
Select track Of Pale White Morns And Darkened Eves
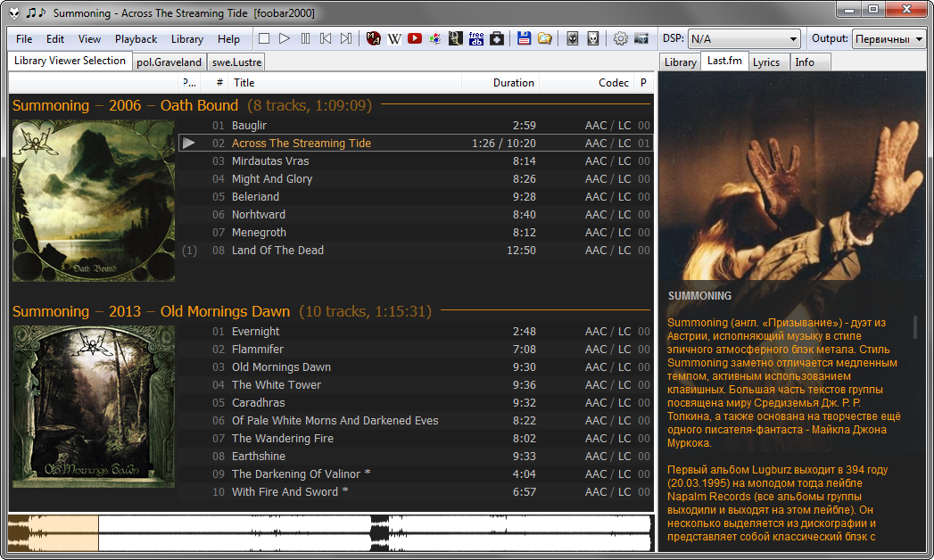pyautogui.click(x=416, y=421)
